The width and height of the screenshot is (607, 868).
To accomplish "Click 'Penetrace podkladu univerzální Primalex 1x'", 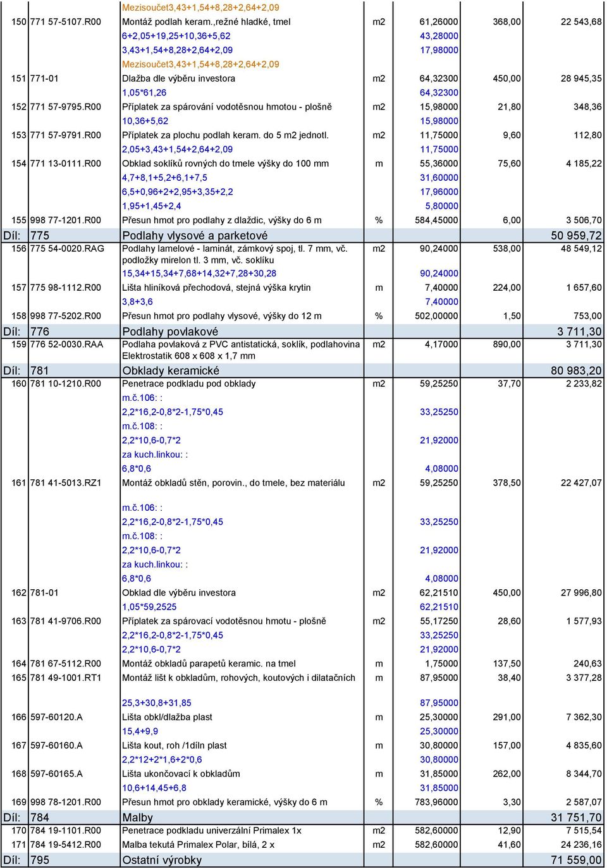I will pos(212,831).
